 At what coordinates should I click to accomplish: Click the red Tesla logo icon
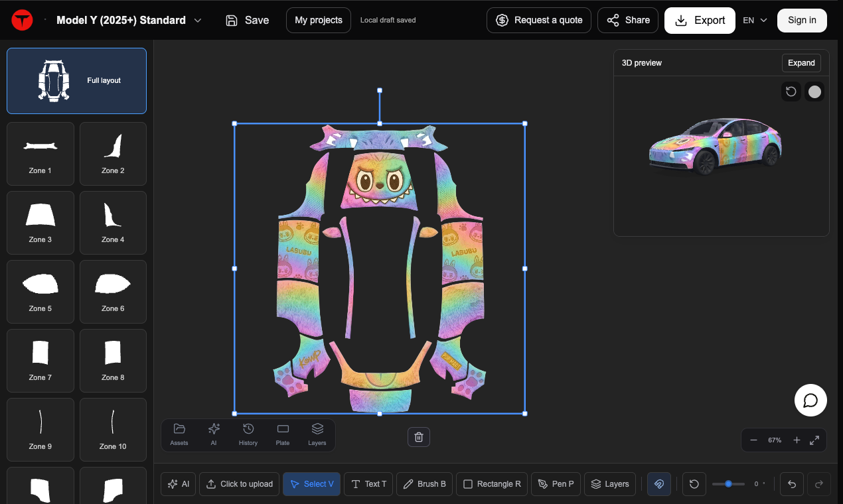point(22,21)
